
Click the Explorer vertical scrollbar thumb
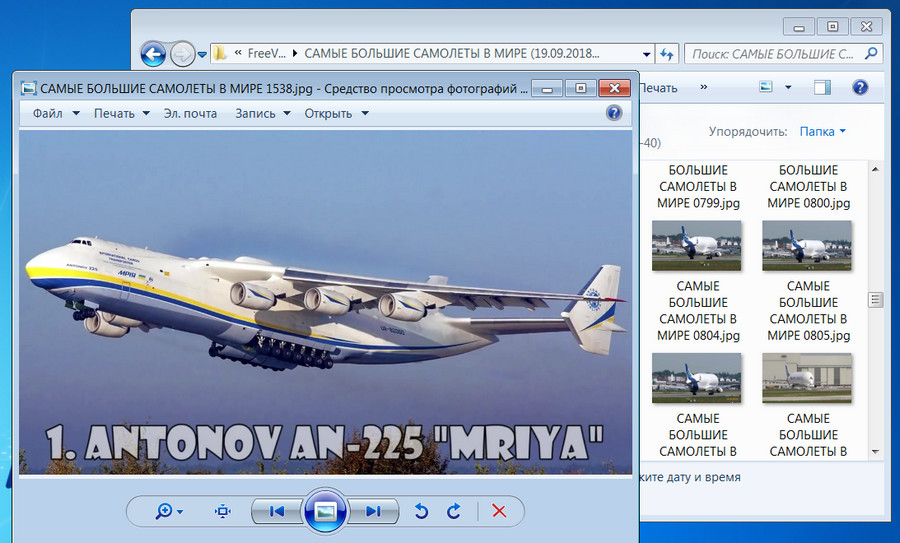[875, 300]
